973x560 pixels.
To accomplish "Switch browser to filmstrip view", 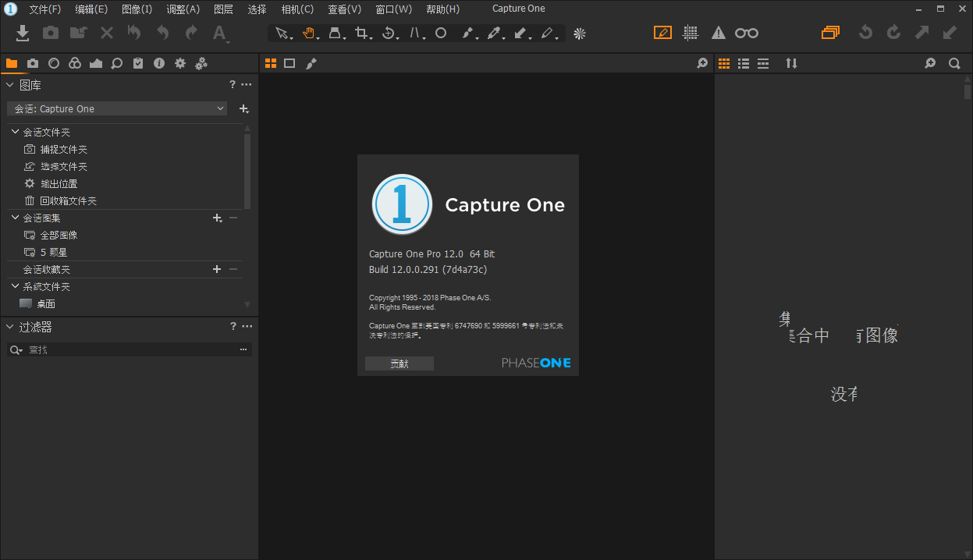I will point(763,63).
